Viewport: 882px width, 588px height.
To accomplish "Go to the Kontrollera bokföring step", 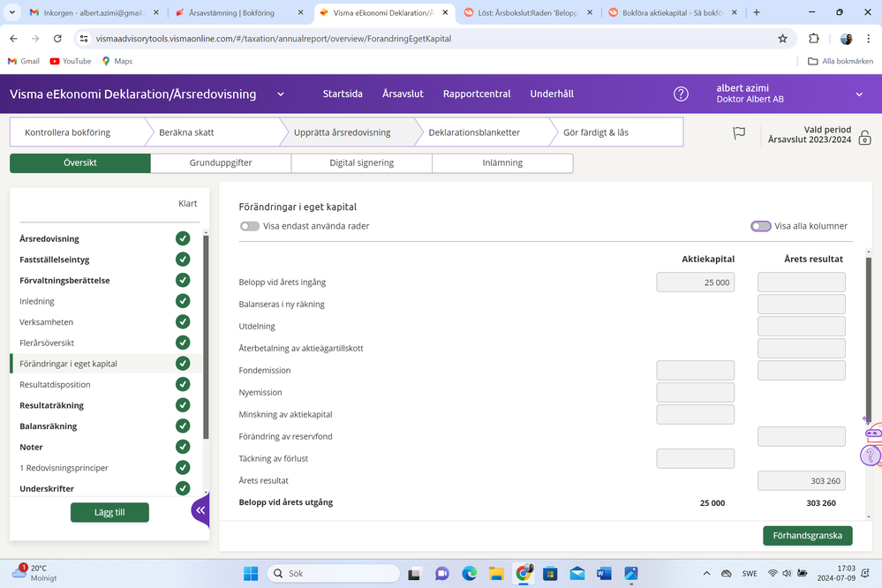I will pos(77,132).
